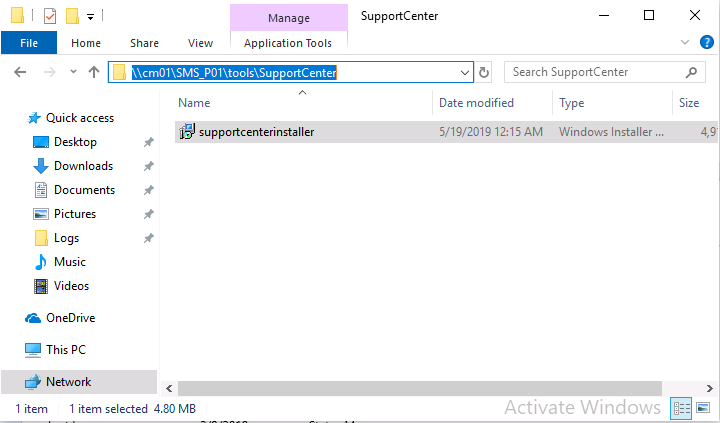This screenshot has width=720, height=423.
Task: Open Desktop in navigation pane
Action: click(x=75, y=142)
